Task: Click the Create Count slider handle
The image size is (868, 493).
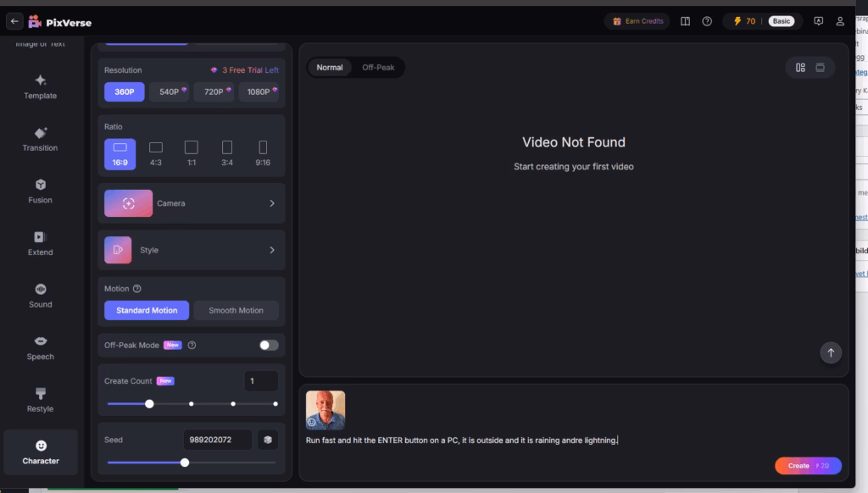Action: [150, 404]
